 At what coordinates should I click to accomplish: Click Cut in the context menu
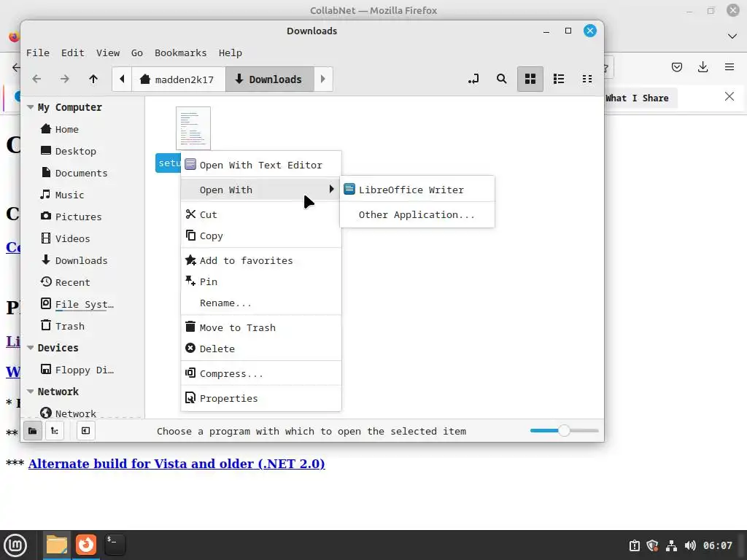[x=260, y=214]
